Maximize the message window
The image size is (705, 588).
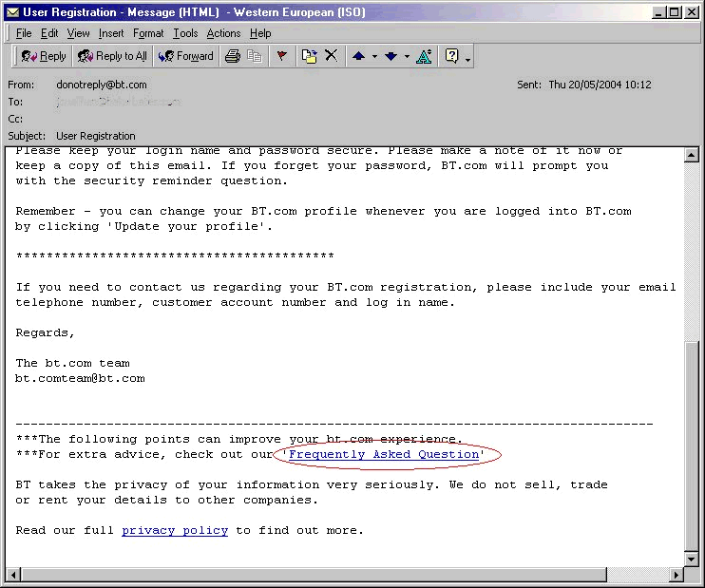(675, 12)
